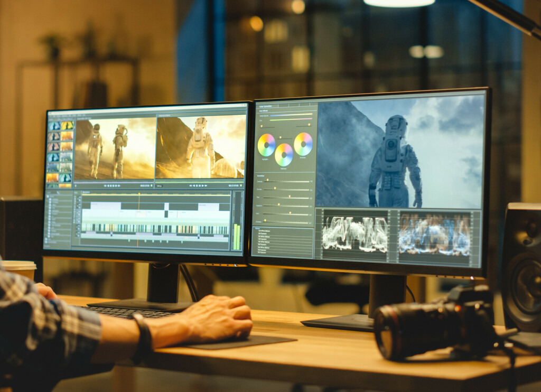Select the top-right yellow clip thumbnail

pyautogui.click(x=67, y=126)
